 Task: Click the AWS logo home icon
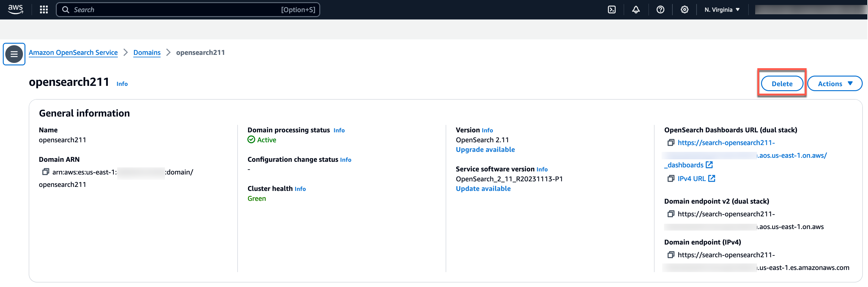click(15, 9)
